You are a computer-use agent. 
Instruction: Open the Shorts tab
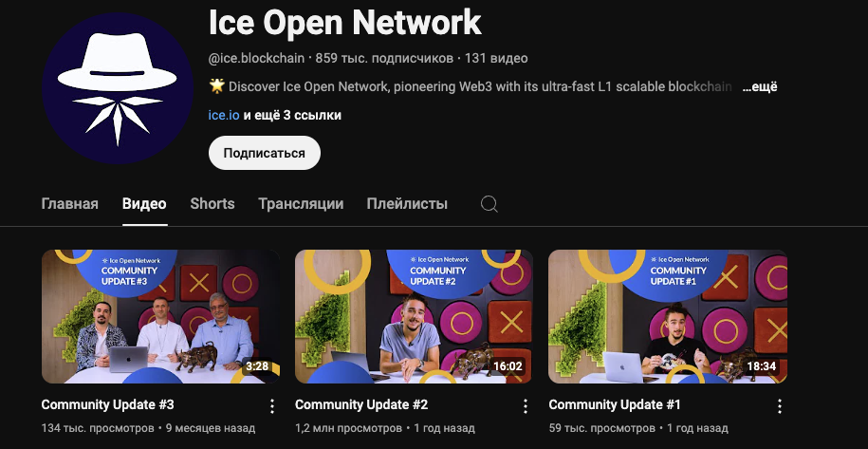pos(212,204)
